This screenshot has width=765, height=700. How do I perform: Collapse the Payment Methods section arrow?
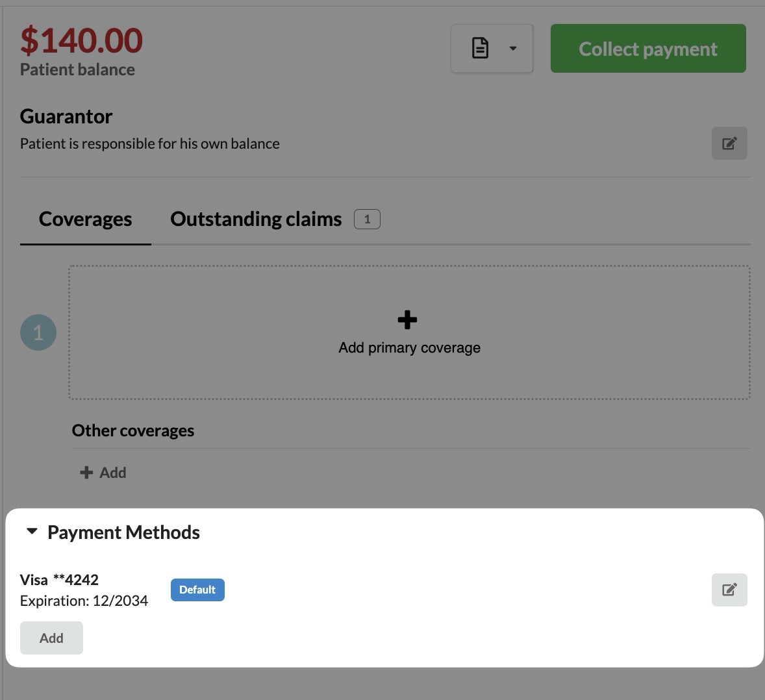click(31, 532)
